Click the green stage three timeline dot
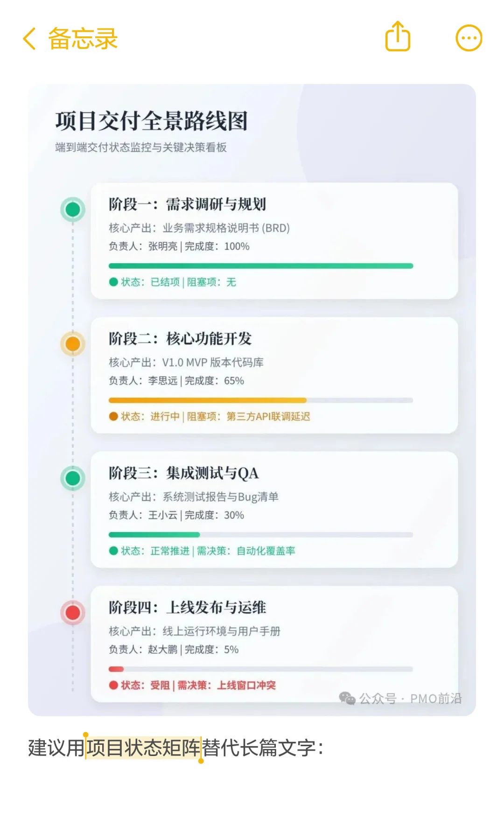The image size is (504, 840). click(73, 478)
